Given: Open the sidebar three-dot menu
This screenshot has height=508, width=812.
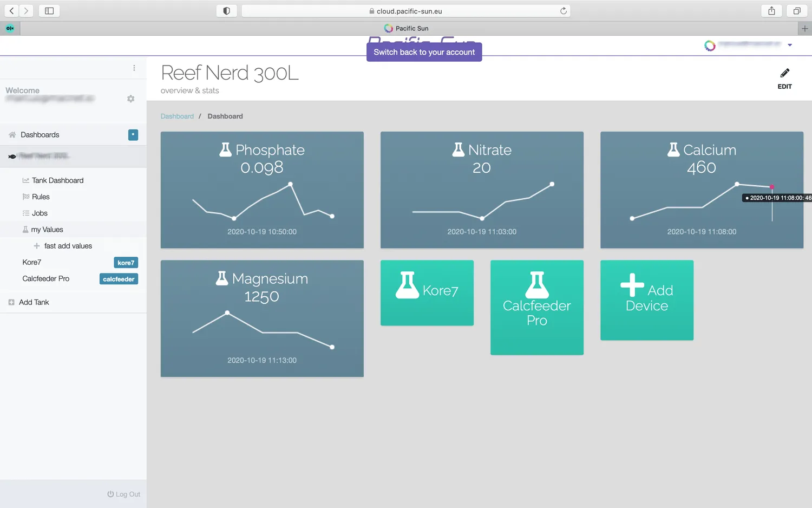Looking at the screenshot, I should click(x=134, y=68).
